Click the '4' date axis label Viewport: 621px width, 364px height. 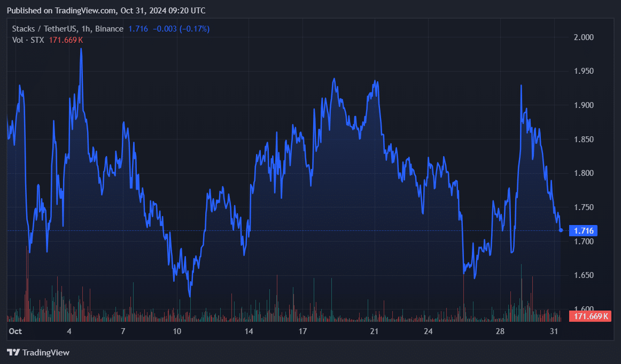(69, 331)
